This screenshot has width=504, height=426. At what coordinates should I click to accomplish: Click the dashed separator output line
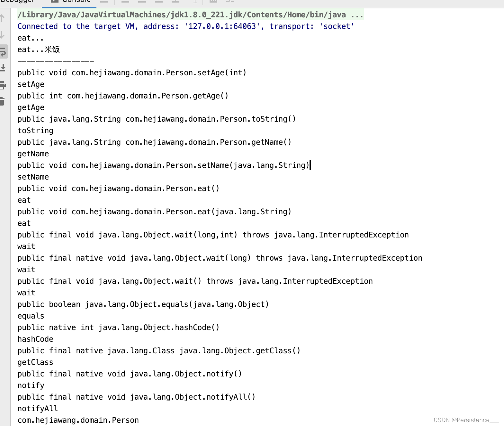[56, 61]
